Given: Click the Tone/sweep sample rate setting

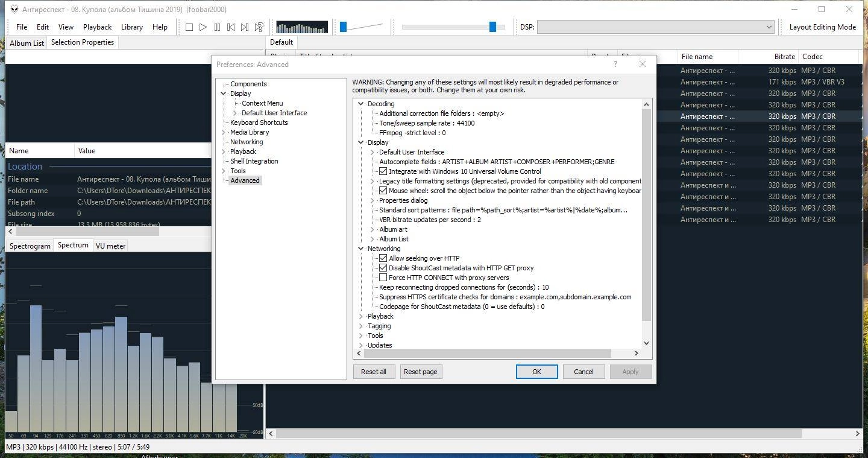Looking at the screenshot, I should pyautogui.click(x=427, y=123).
